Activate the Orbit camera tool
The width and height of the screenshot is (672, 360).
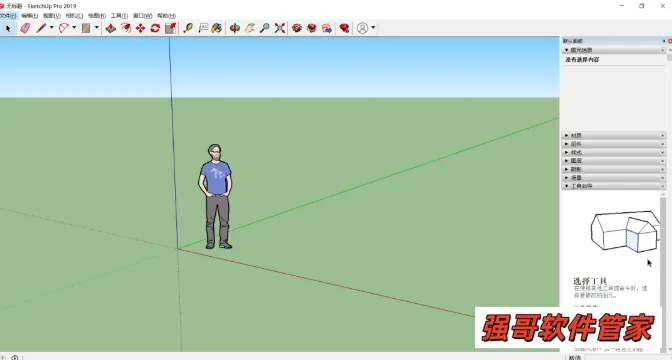[x=234, y=28]
